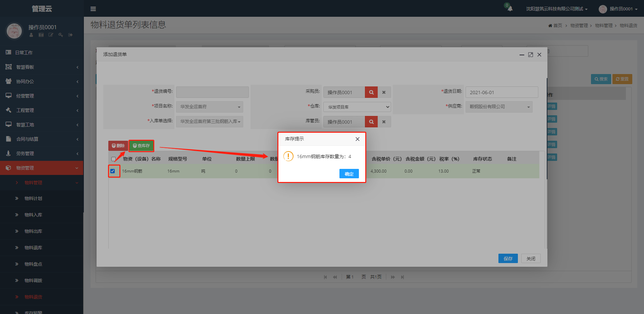Open the 项目名称 dropdown 华发全运首府

[210, 107]
